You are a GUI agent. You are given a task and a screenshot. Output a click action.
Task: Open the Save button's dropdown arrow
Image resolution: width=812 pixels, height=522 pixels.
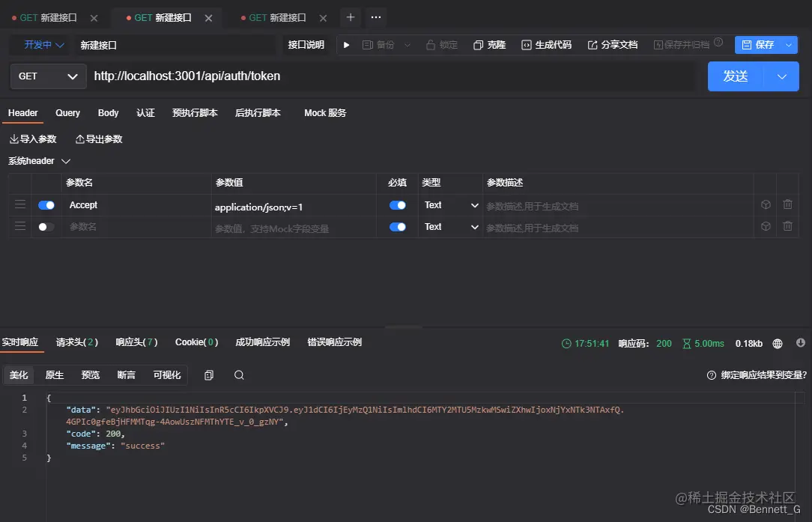coord(788,44)
